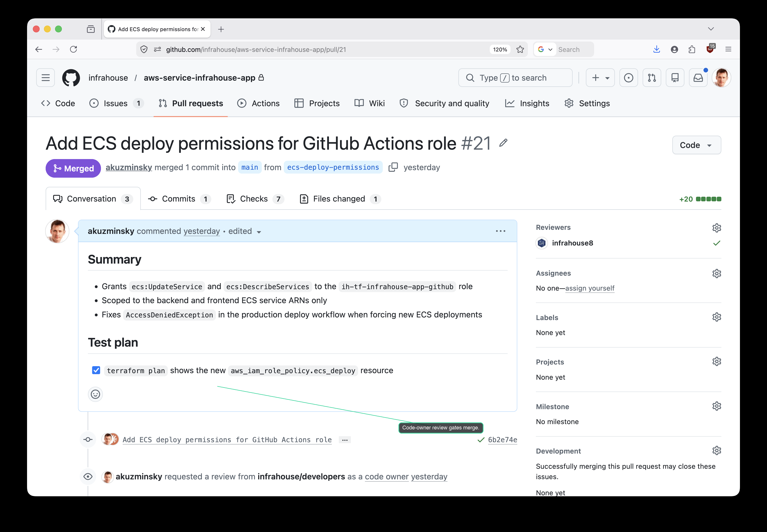
Task: Open the code owner link
Action: click(x=386, y=477)
